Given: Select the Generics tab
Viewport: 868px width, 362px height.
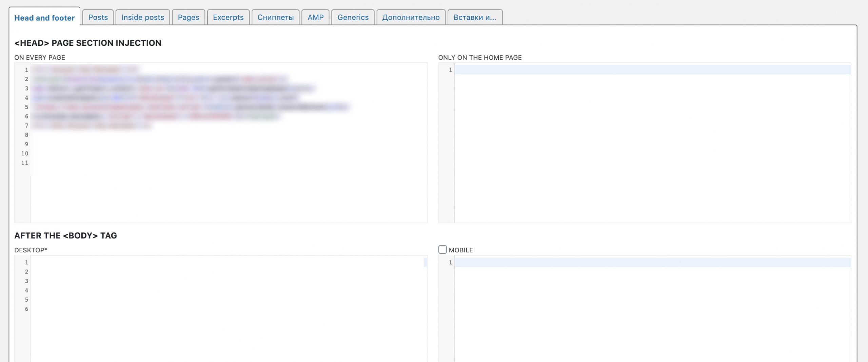Looking at the screenshot, I should [353, 17].
